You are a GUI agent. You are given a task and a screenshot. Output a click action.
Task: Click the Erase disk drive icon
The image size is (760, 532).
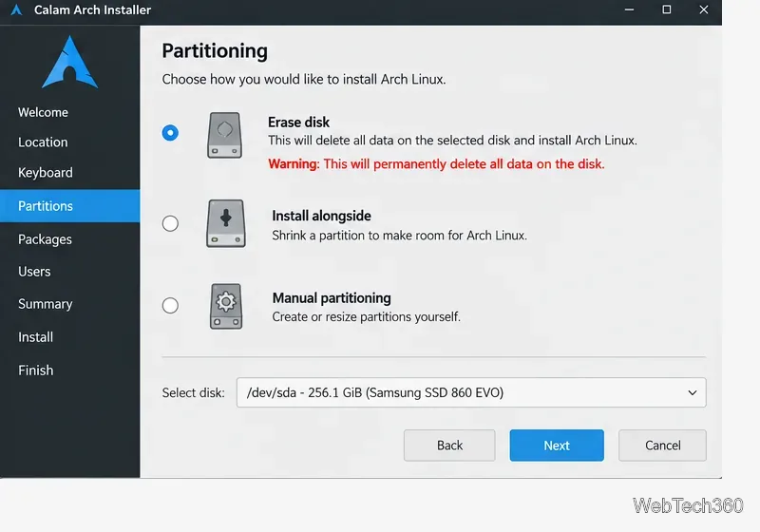click(224, 135)
